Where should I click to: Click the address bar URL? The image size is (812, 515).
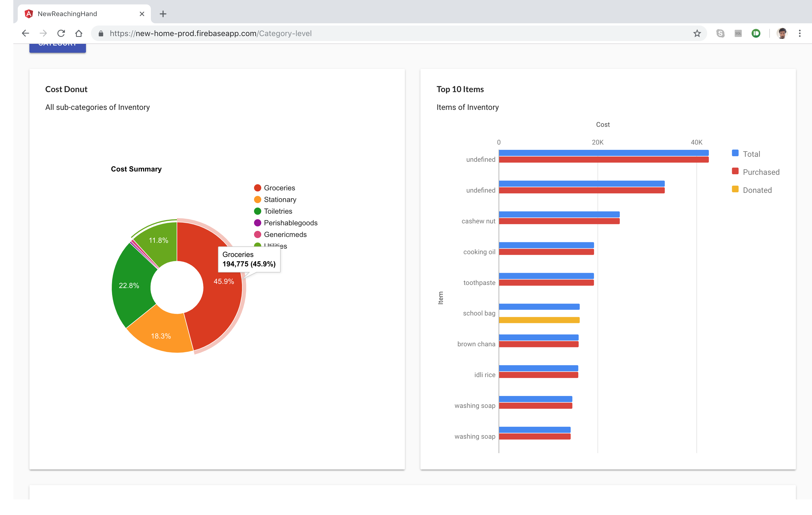[x=210, y=33]
